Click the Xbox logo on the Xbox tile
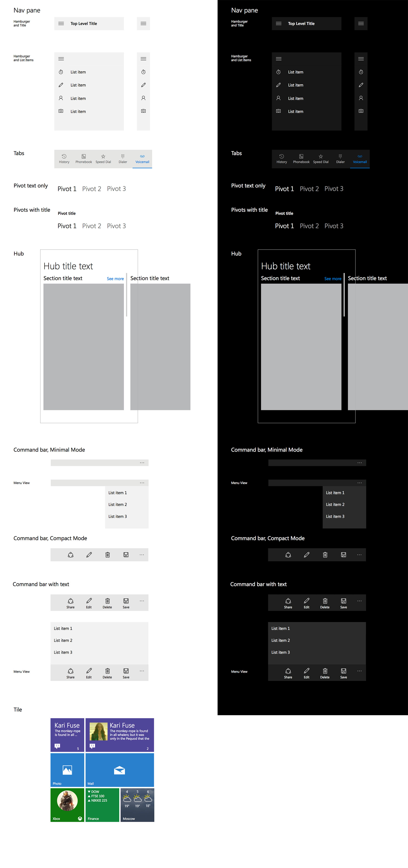 pos(80,818)
